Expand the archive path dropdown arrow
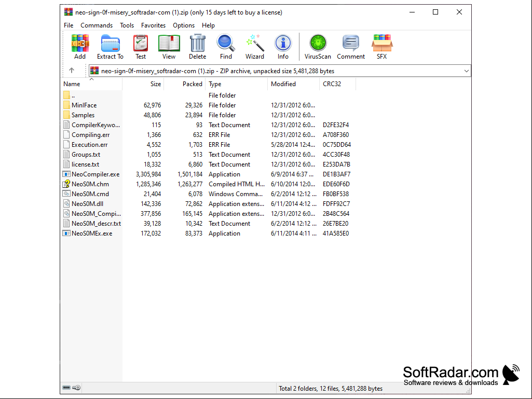 (x=467, y=71)
